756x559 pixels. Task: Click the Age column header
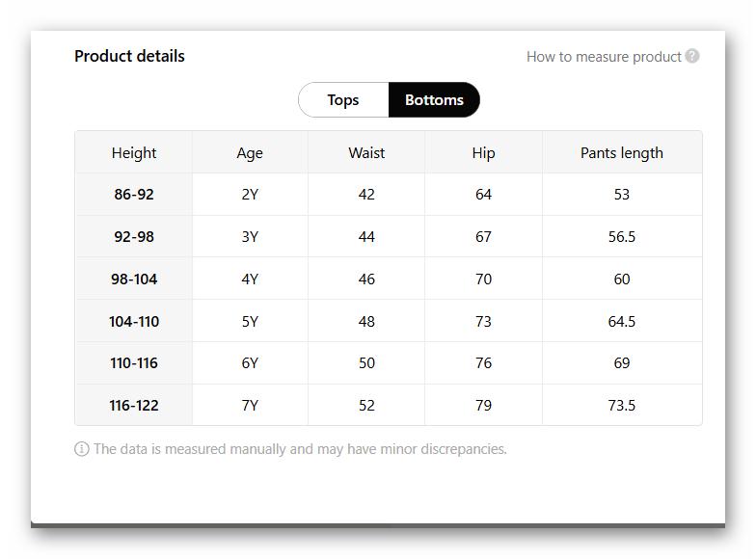click(x=250, y=152)
